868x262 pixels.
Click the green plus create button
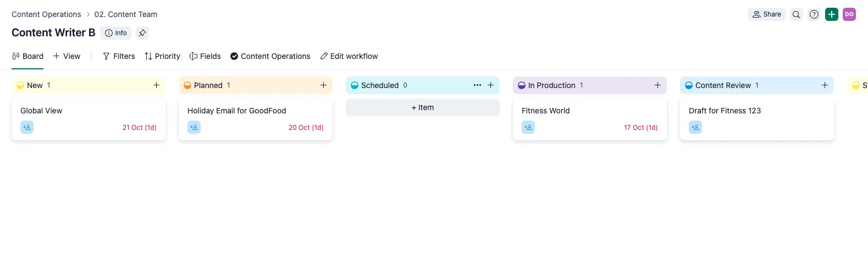point(832,14)
